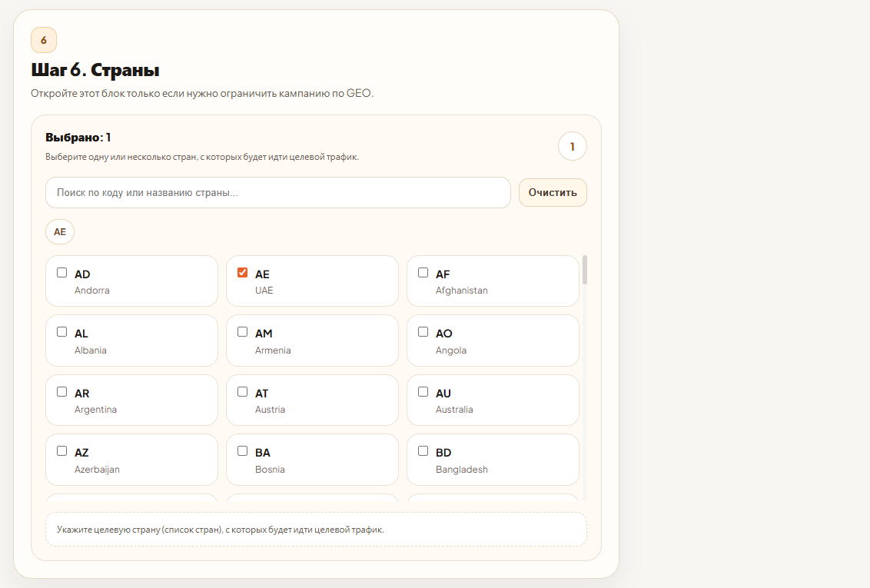870x588 pixels.
Task: Tick the AT Austria checkbox
Action: pyautogui.click(x=243, y=392)
